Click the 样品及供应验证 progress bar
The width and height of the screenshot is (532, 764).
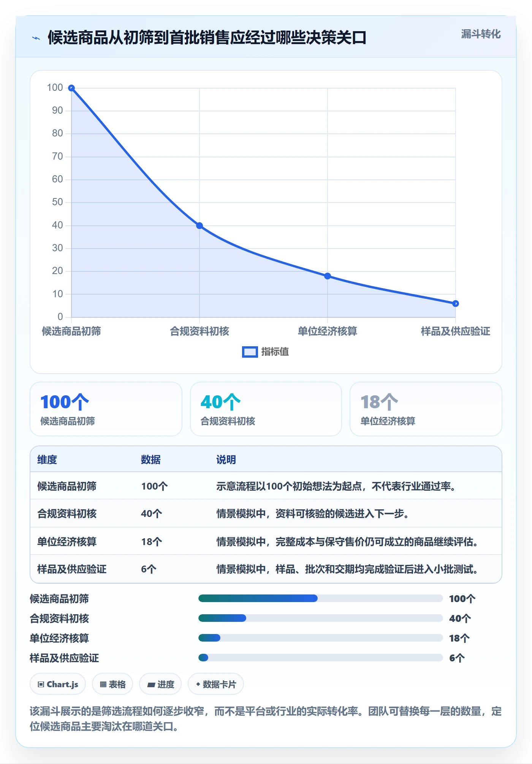[x=320, y=658]
